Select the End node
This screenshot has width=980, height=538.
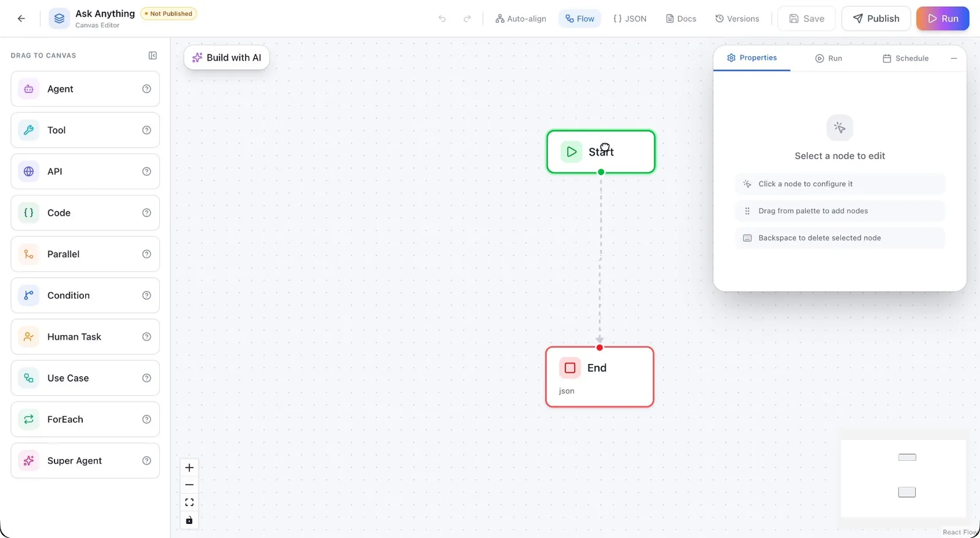pyautogui.click(x=600, y=377)
